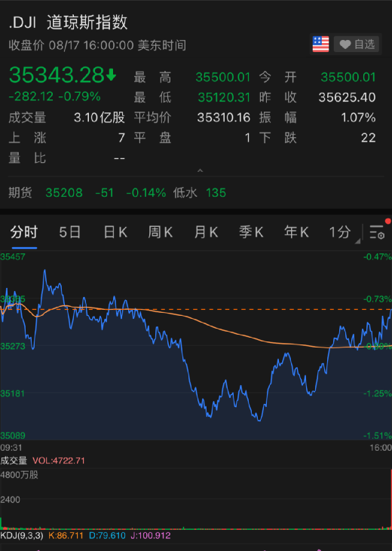Tap the heart icon to add to watchlist
The height and width of the screenshot is (551, 392).
pyautogui.click(x=345, y=44)
